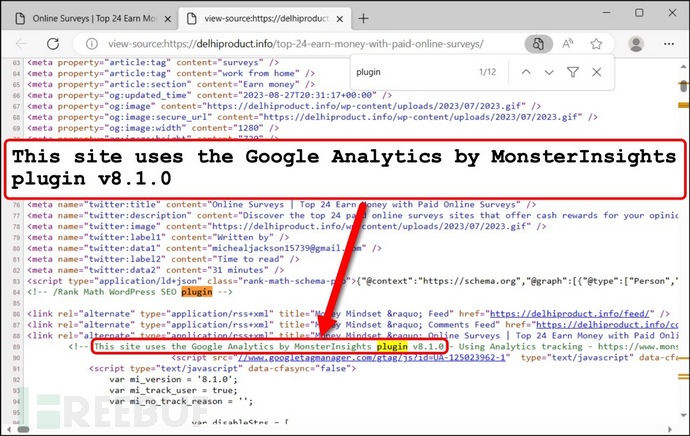The width and height of the screenshot is (690, 436).
Task: Open find filter options
Action: click(573, 72)
